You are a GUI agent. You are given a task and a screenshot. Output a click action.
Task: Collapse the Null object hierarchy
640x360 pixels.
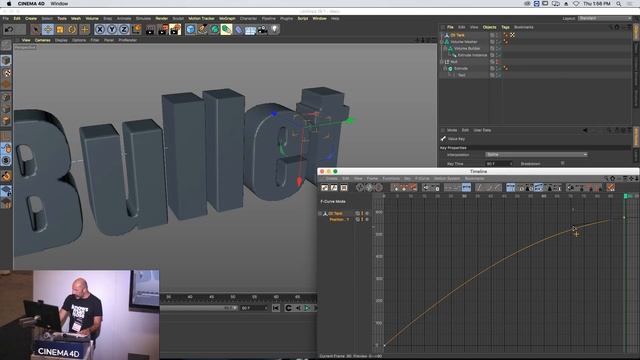click(x=442, y=62)
